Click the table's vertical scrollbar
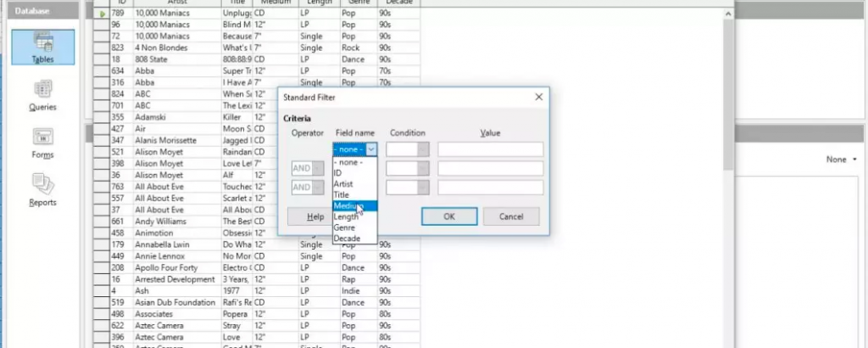The image size is (868, 348). 728,94
